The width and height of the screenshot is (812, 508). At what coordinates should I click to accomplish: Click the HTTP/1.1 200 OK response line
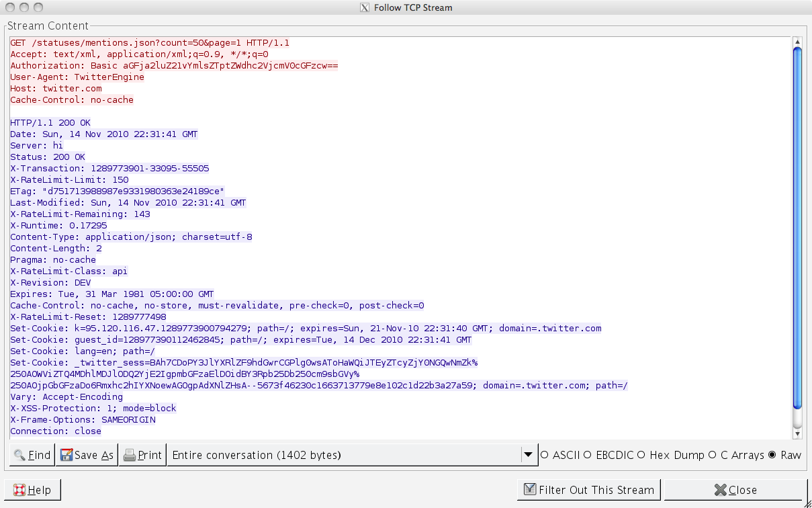pos(50,123)
